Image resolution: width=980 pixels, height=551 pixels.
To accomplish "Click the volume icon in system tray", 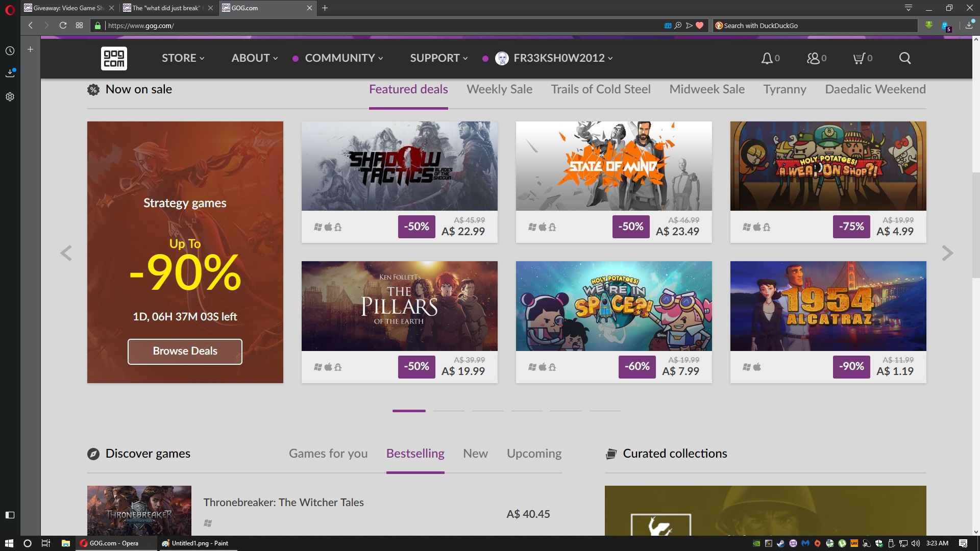I will tap(915, 543).
